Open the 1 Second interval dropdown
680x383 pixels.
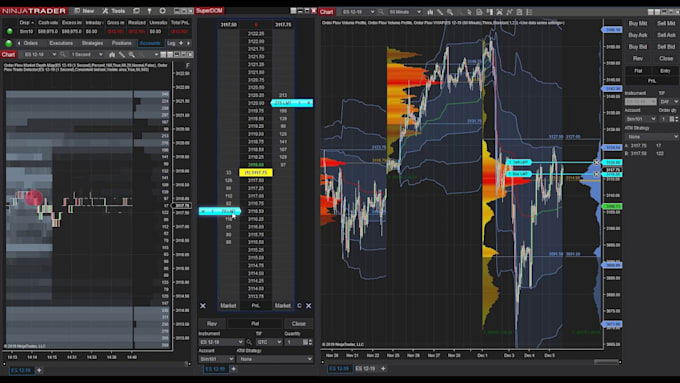point(87,55)
